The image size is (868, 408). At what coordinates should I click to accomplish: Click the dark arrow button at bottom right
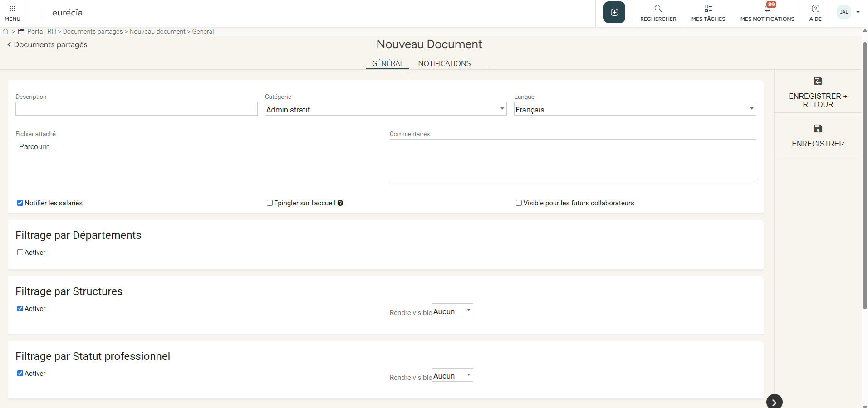(x=774, y=402)
